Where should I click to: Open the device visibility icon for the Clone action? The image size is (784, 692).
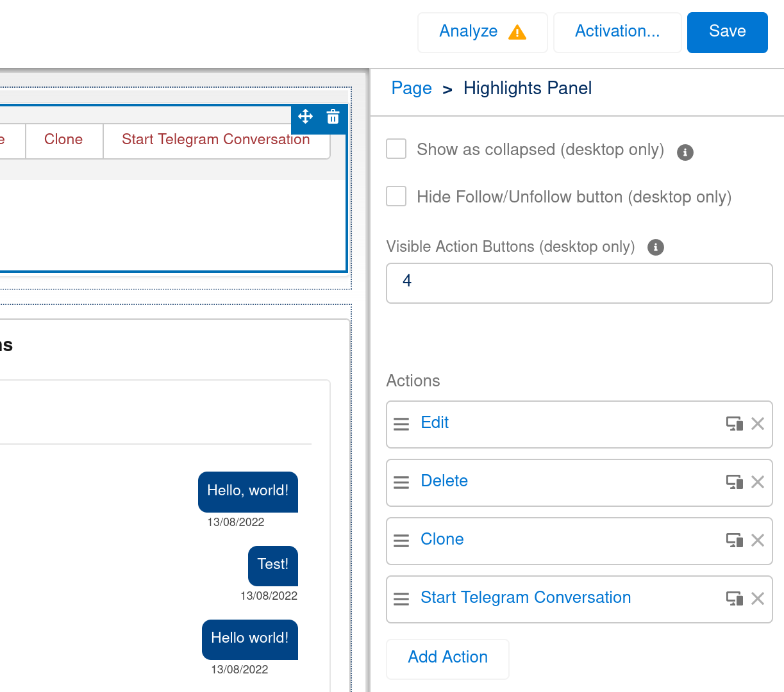pyautogui.click(x=735, y=540)
